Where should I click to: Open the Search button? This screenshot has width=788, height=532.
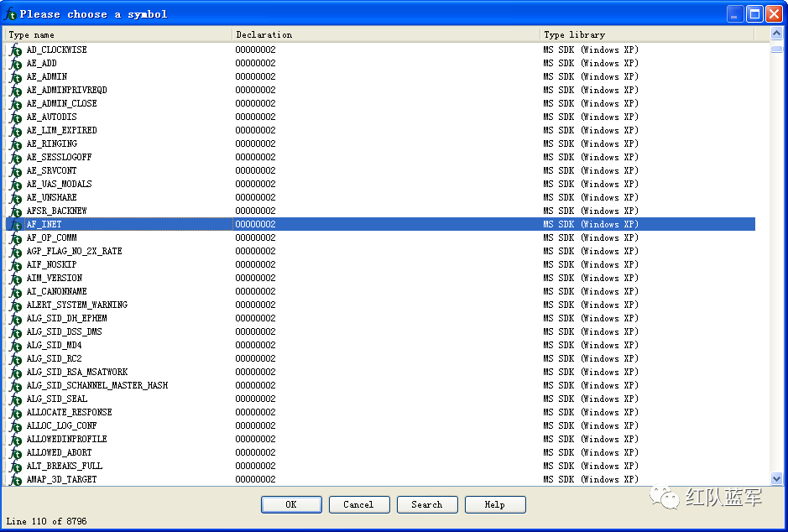coord(427,504)
